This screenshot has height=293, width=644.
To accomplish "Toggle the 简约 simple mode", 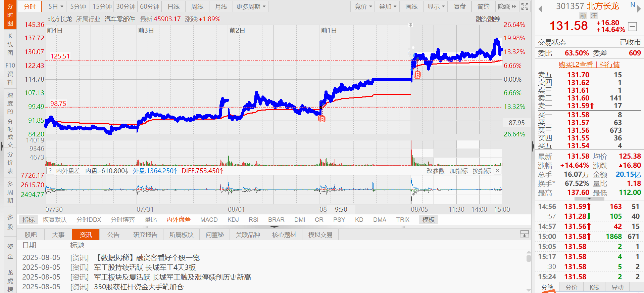I will coord(484,6).
